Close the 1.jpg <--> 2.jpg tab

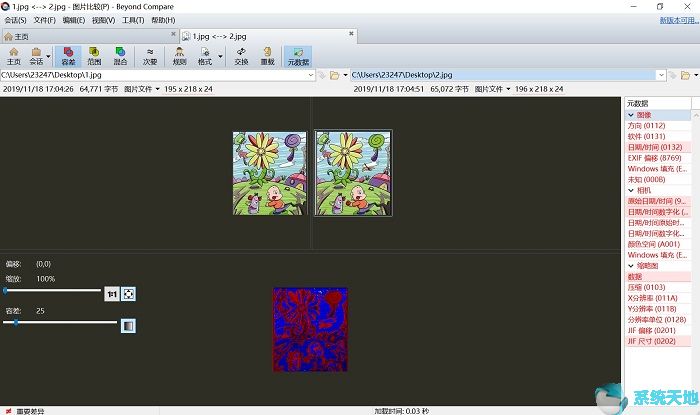[x=351, y=33]
